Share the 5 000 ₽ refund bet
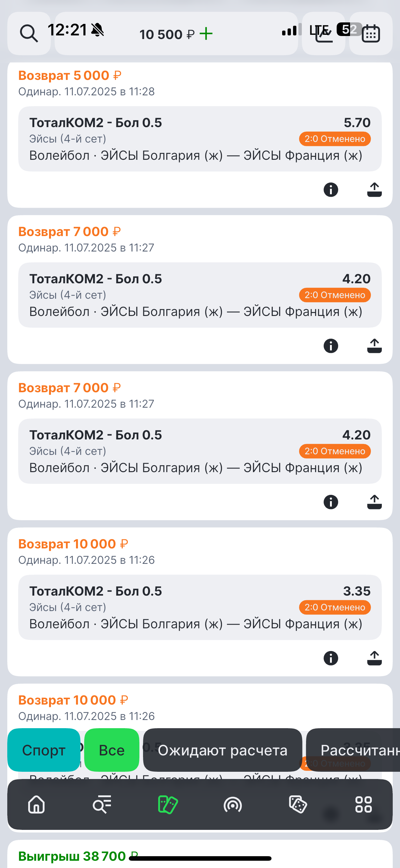This screenshot has width=400, height=868. click(x=374, y=190)
